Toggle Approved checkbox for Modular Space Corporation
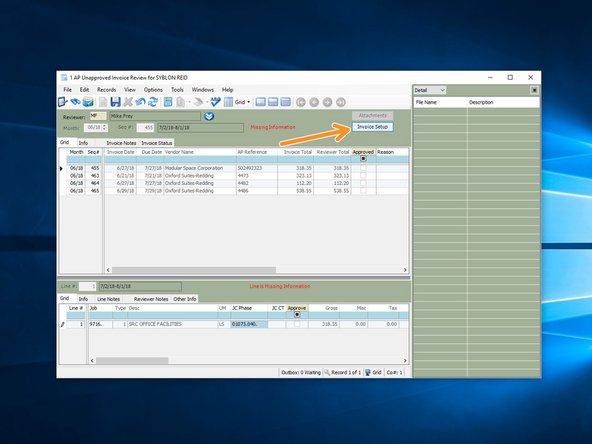 click(363, 168)
